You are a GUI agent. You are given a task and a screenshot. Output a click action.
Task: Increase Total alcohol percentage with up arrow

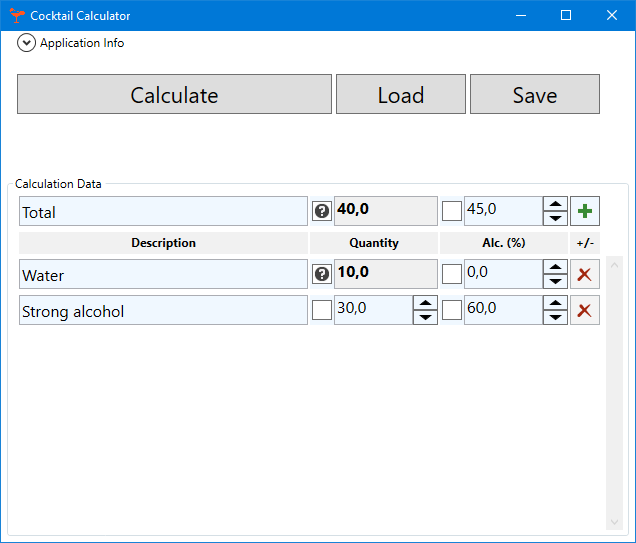point(555,204)
